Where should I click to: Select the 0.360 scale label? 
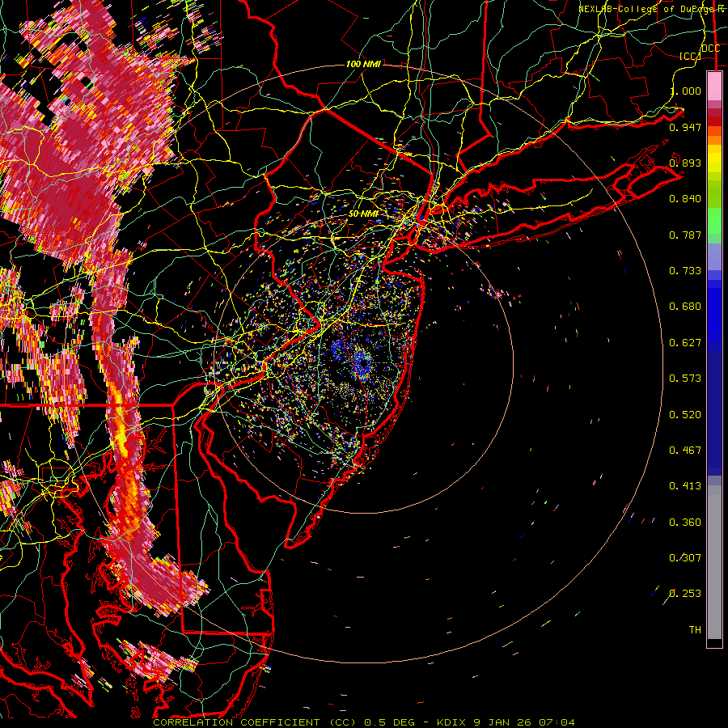coord(685,523)
